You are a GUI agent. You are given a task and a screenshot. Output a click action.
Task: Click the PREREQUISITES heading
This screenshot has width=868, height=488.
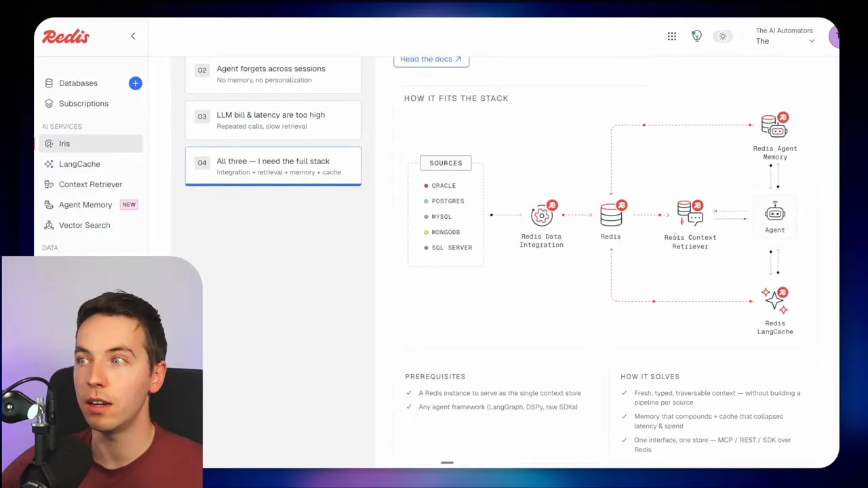pos(435,377)
